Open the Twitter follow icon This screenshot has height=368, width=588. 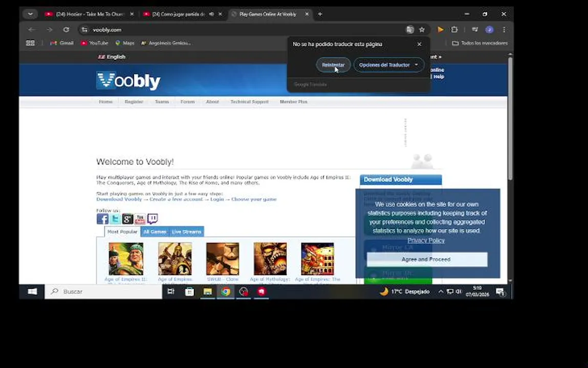115,219
